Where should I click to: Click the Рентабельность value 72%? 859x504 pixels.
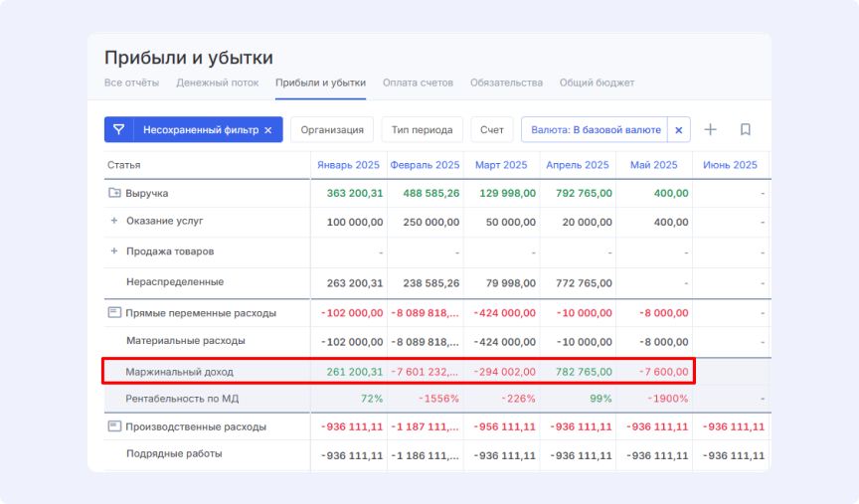click(x=372, y=399)
